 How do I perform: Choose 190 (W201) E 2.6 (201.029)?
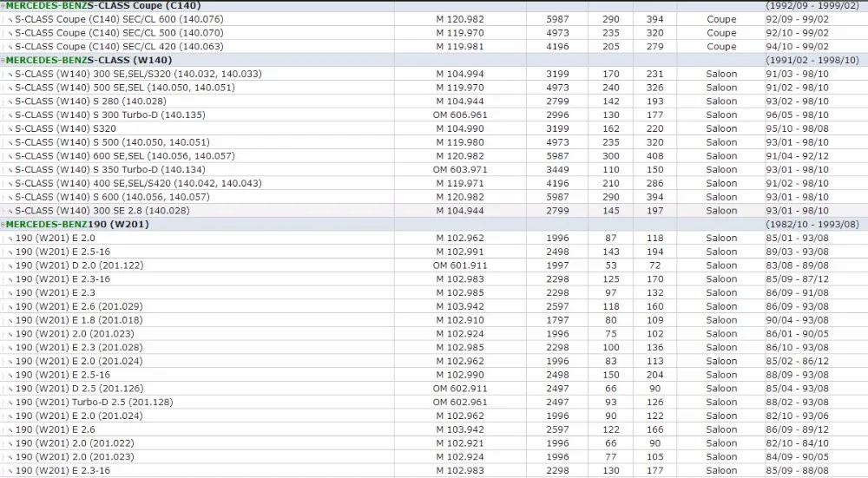(x=79, y=306)
